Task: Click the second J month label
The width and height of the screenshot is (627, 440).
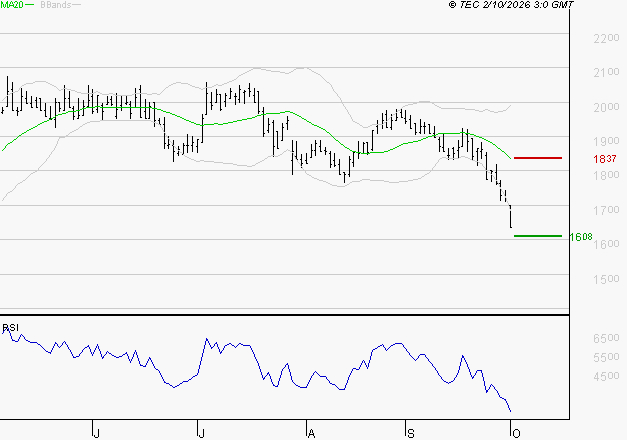Action: (202, 433)
